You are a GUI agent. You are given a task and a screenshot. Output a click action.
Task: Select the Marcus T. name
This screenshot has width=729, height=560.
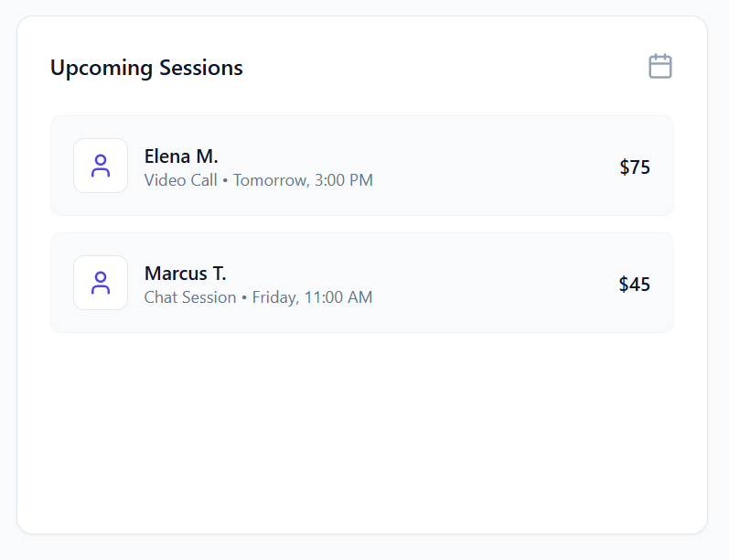tap(186, 274)
